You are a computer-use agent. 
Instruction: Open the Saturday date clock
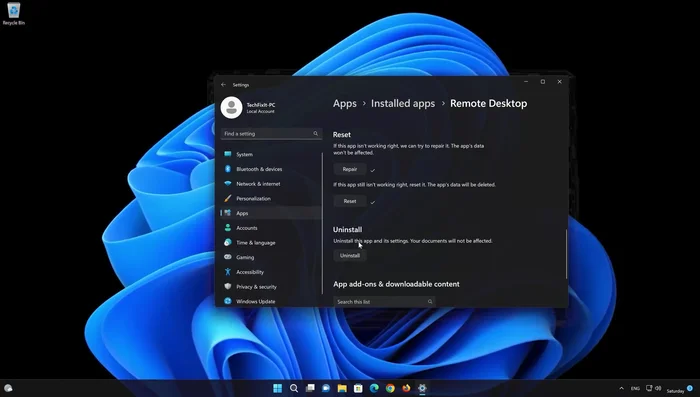point(675,391)
